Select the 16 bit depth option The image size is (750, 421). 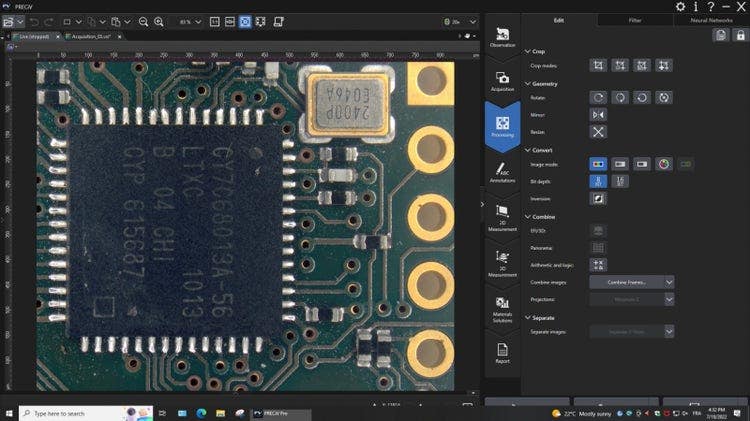click(620, 181)
